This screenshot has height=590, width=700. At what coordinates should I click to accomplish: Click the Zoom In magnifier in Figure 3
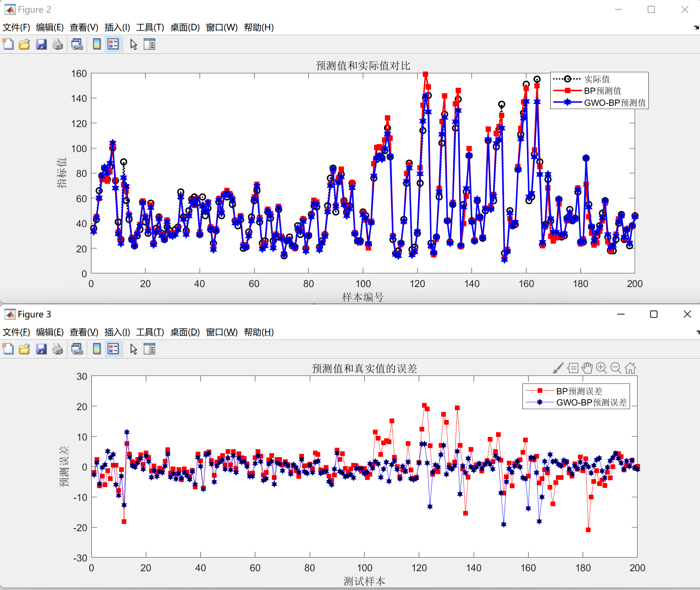pos(601,368)
